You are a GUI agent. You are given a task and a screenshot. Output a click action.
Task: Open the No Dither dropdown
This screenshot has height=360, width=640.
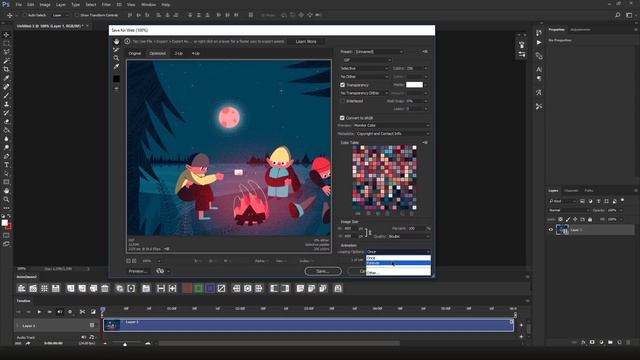pyautogui.click(x=364, y=76)
